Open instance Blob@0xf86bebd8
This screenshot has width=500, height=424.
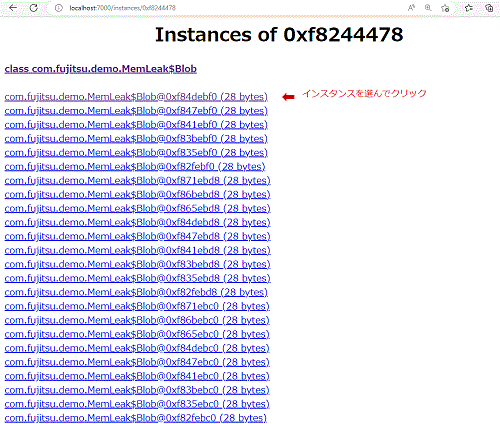pos(137,195)
